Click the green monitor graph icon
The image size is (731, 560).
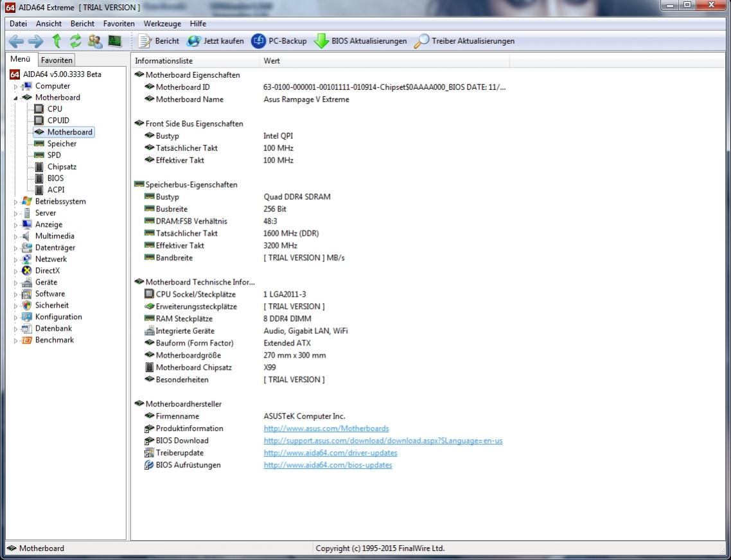tap(115, 41)
